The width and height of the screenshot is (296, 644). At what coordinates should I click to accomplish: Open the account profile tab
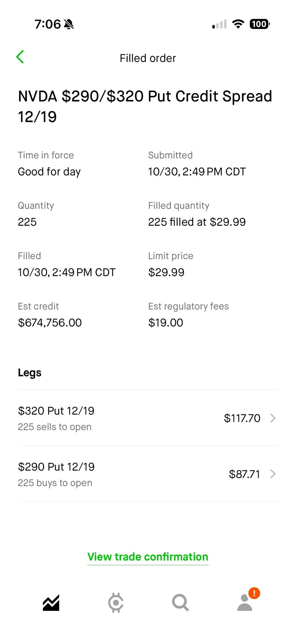point(244,603)
